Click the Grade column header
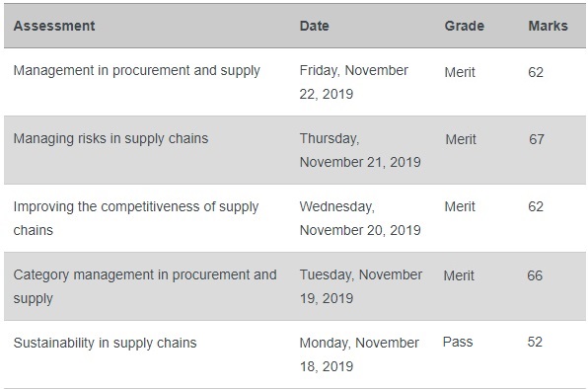This screenshot has width=588, height=389. tap(465, 26)
